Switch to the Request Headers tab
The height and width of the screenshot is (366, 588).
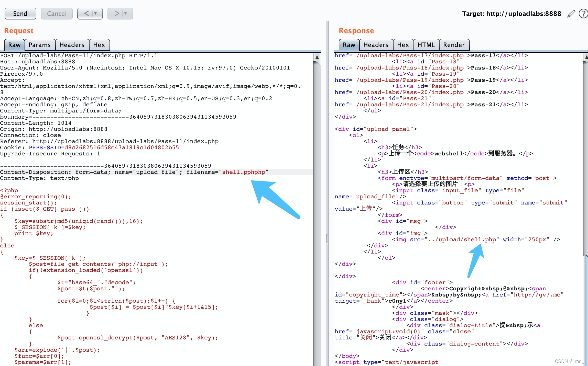tap(72, 45)
